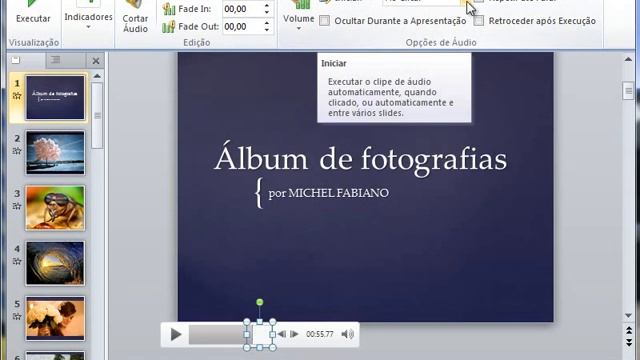Viewport: 640px width, 360px height.
Task: Click the speaker volume icon on audio bar
Action: 347,334
